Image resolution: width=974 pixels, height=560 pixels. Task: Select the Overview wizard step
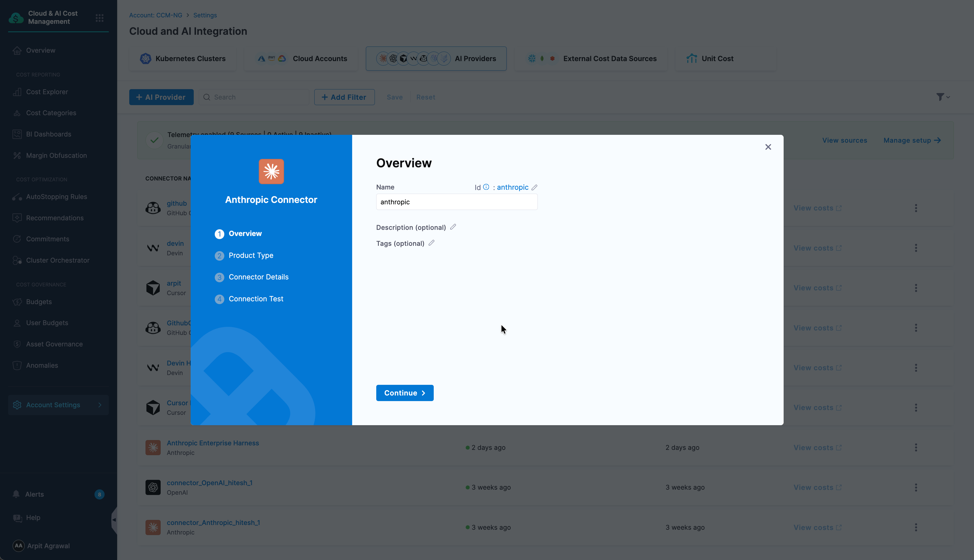pos(238,233)
